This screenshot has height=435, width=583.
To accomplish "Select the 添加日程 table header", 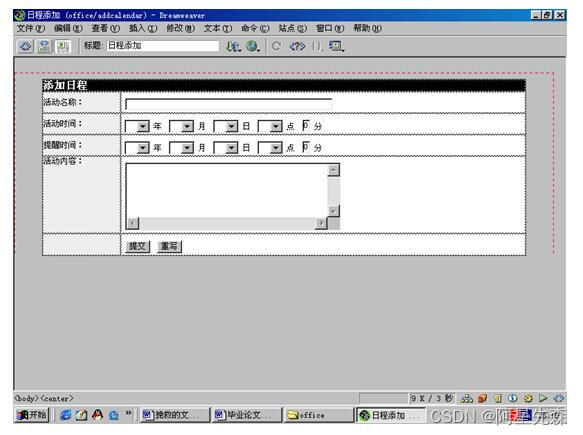I will coord(284,86).
